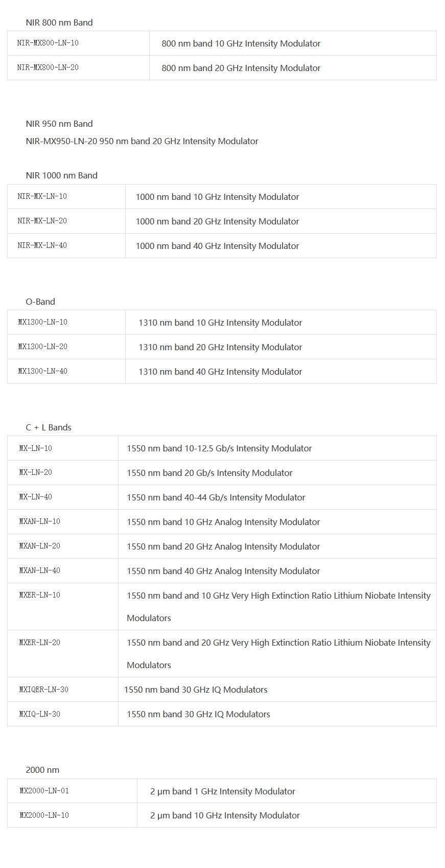
Task: Select the NIR-MX800-LN-20 model entry
Action: [x=48, y=67]
